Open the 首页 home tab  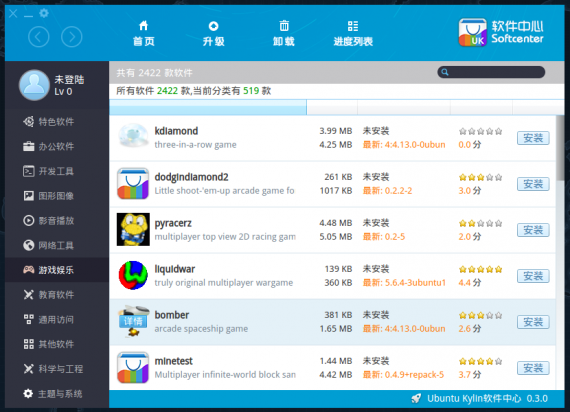point(144,33)
